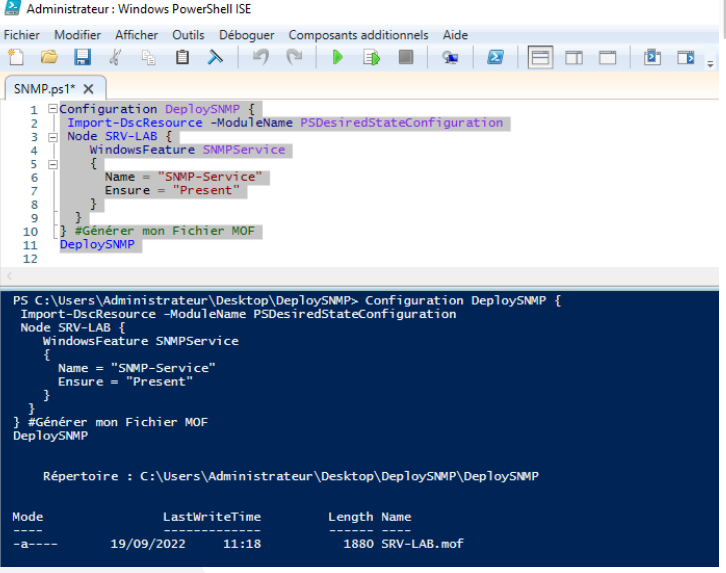The width and height of the screenshot is (726, 573).
Task: Click the script editor horizontal scrollbar left arrow
Action: point(10,276)
